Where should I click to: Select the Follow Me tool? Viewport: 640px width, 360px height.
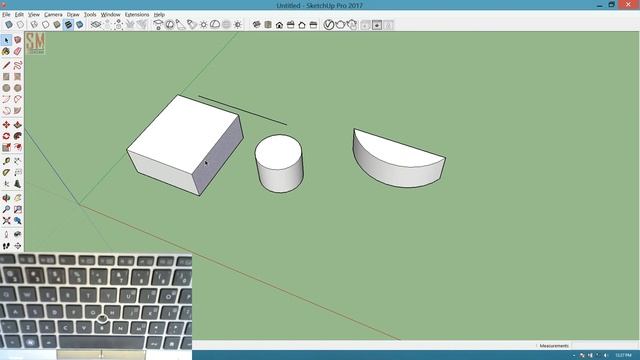(x=18, y=136)
